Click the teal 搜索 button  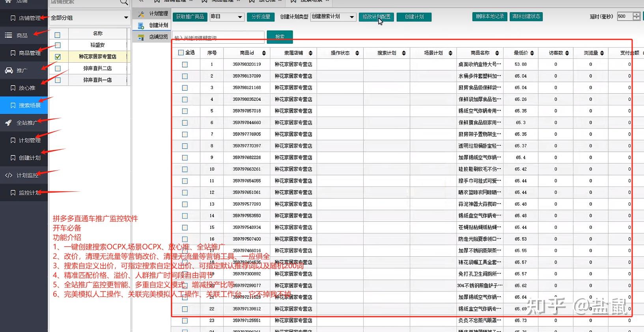coord(280,37)
